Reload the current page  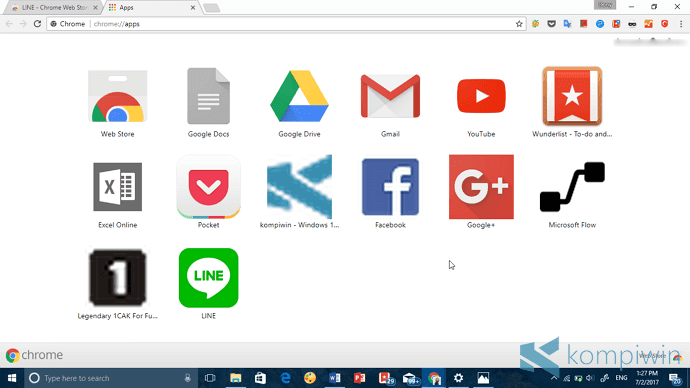tap(37, 24)
